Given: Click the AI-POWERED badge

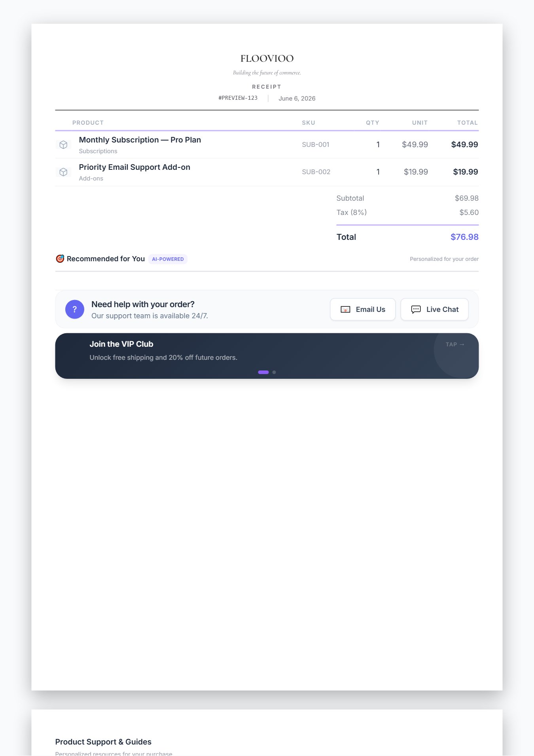Looking at the screenshot, I should [168, 259].
